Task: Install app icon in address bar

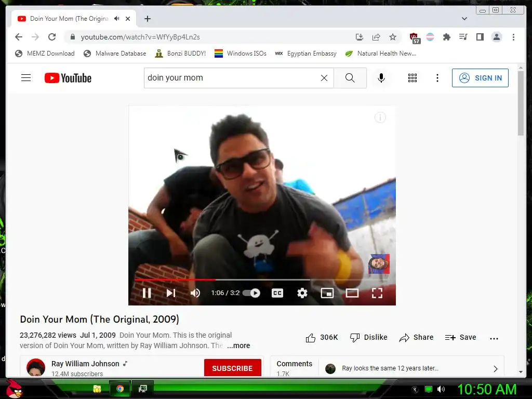Action: (360, 37)
